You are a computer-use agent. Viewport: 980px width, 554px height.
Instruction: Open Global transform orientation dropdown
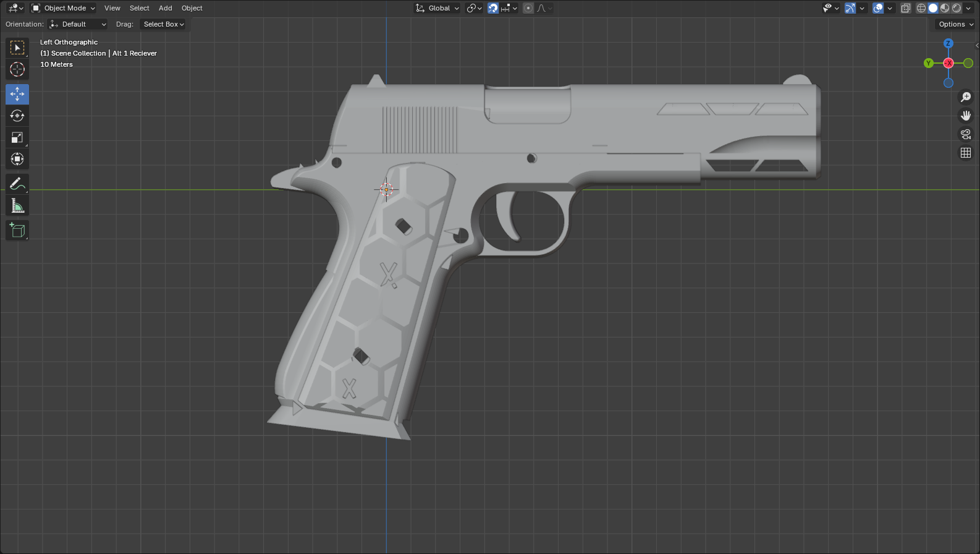437,8
